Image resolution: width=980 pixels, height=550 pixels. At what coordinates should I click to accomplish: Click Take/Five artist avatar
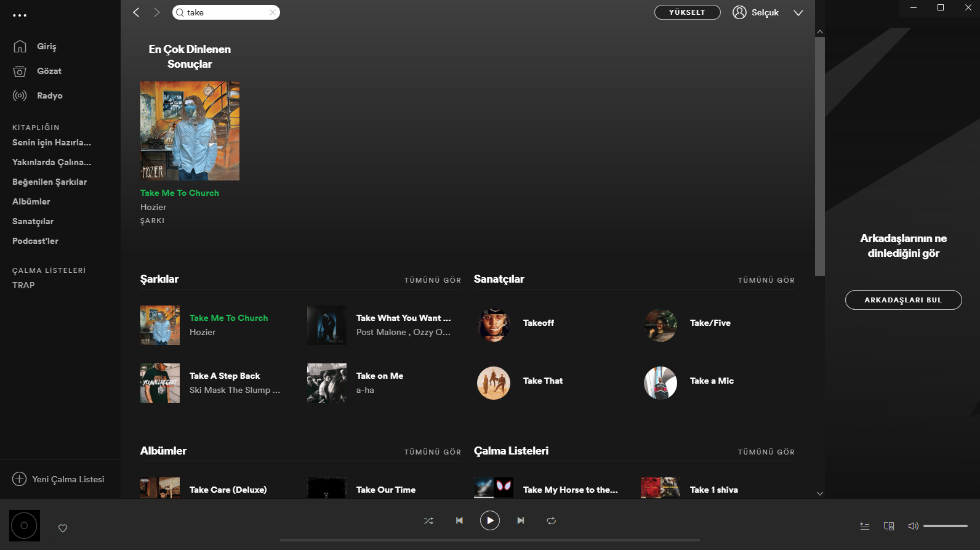(661, 325)
